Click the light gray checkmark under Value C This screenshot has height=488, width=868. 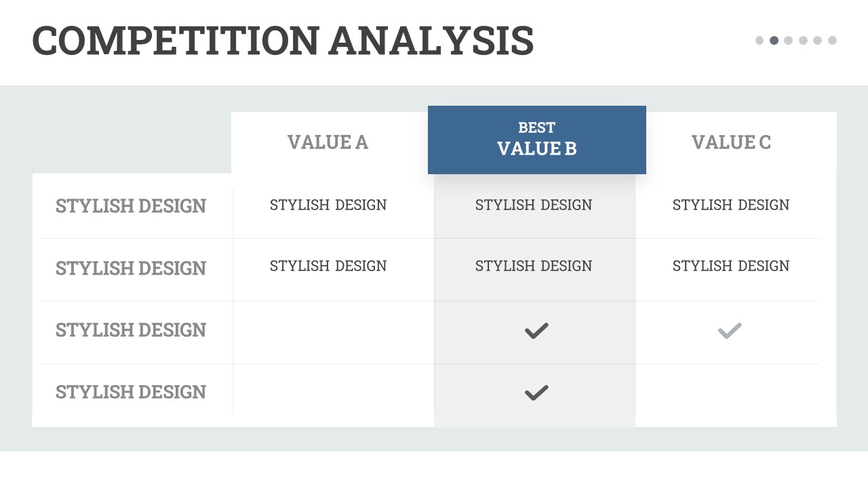coord(730,331)
